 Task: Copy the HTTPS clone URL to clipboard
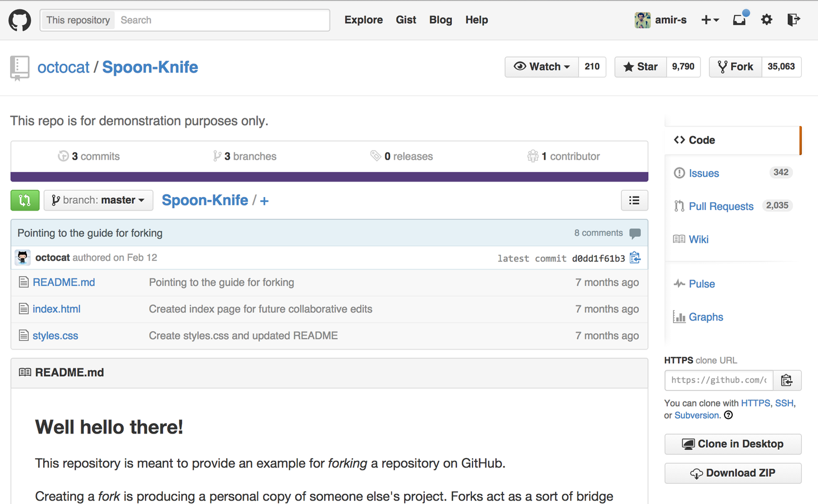pos(787,380)
